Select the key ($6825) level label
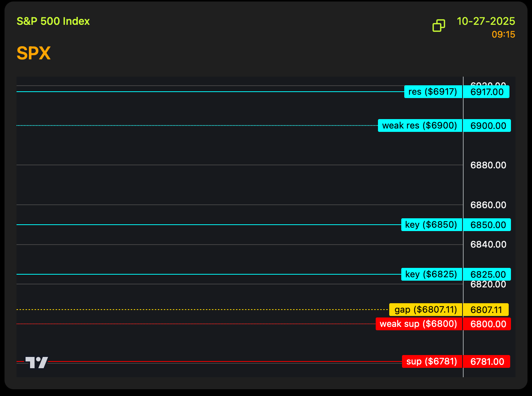The height and width of the screenshot is (396, 532). (x=431, y=274)
